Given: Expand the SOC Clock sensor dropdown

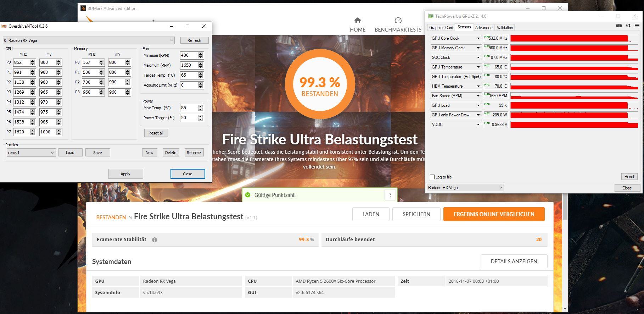Looking at the screenshot, I should (x=478, y=57).
